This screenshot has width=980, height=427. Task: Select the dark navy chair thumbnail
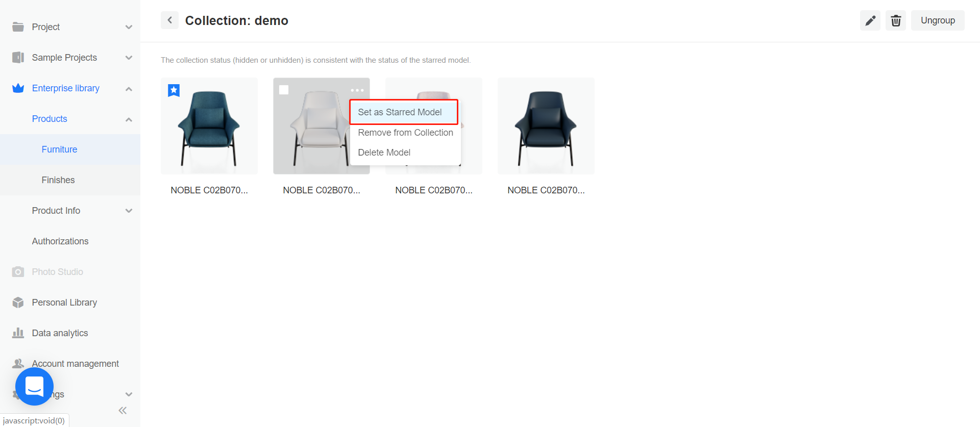coord(546,126)
